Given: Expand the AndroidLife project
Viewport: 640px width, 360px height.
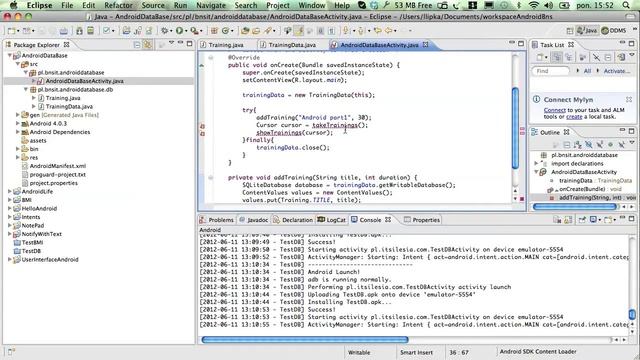Looking at the screenshot, I should point(9,191).
